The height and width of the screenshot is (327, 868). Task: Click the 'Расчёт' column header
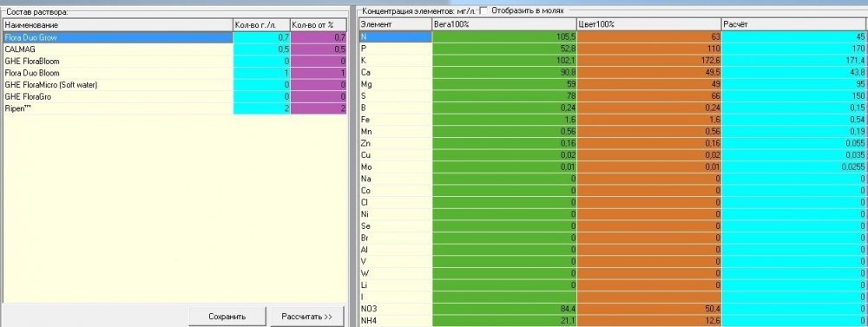coord(794,25)
